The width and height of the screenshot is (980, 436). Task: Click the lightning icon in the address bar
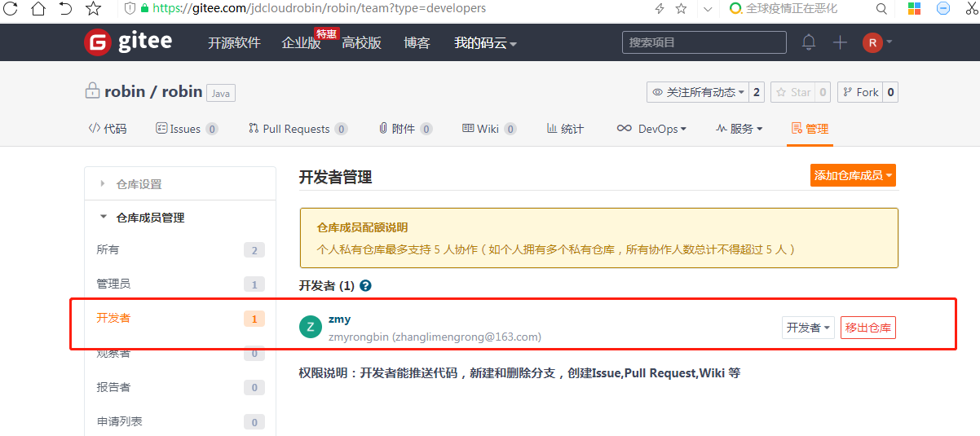tap(660, 9)
